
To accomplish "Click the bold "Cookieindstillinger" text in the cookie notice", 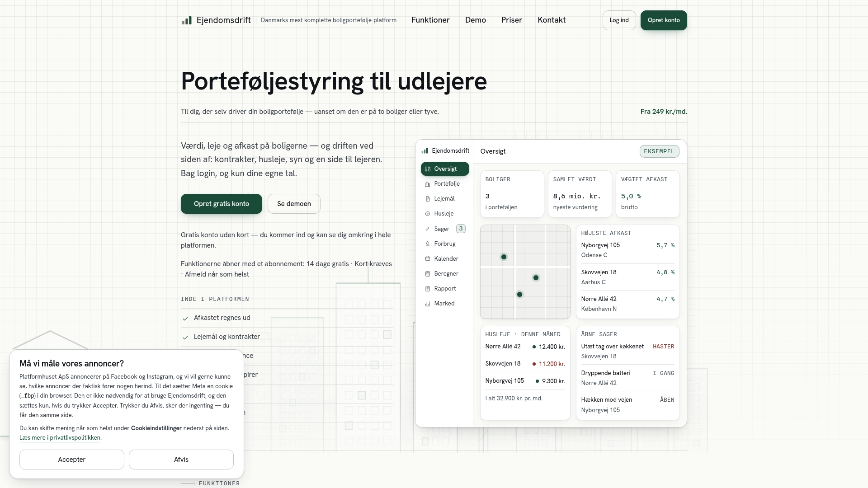I will [x=156, y=428].
